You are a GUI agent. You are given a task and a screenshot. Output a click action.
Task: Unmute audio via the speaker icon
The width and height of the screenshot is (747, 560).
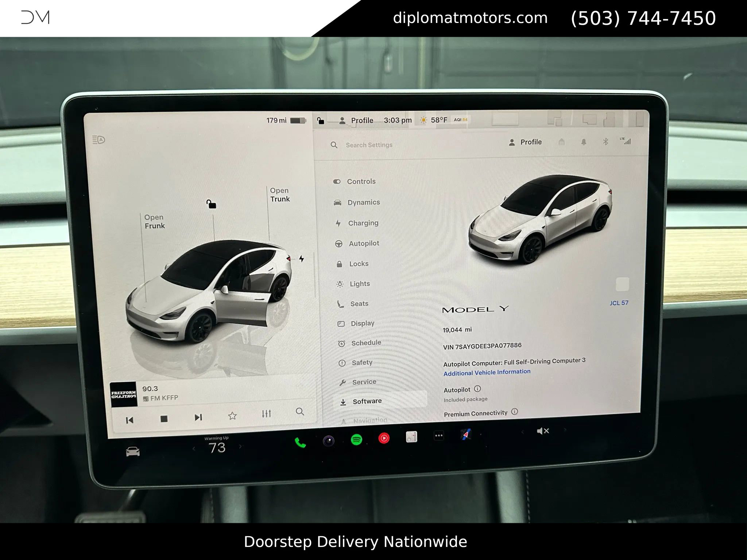[542, 431]
